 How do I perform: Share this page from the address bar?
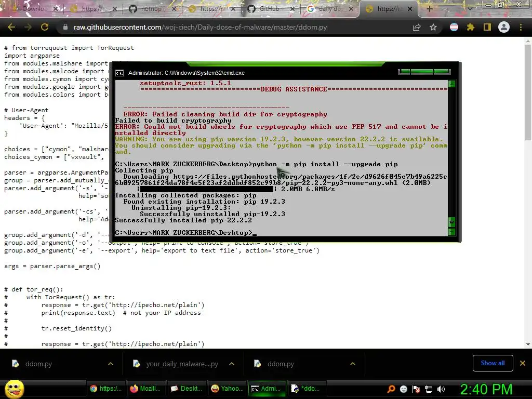416,28
